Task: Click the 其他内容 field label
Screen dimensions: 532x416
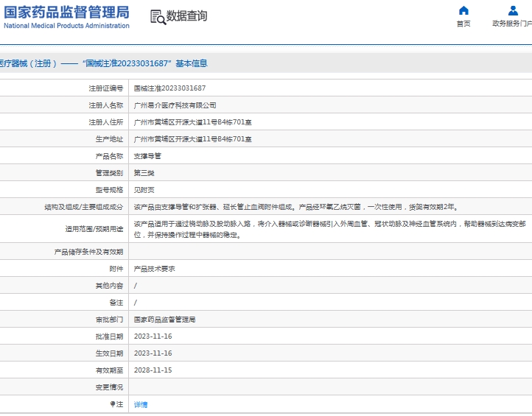Action: [109, 286]
